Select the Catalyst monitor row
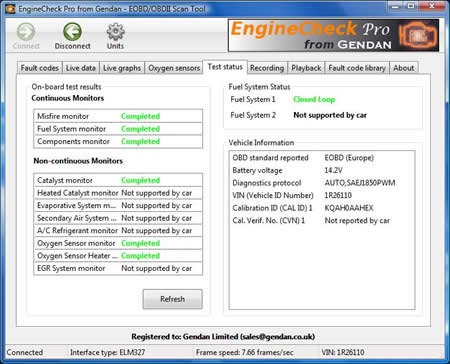450x364 pixels. (118, 180)
